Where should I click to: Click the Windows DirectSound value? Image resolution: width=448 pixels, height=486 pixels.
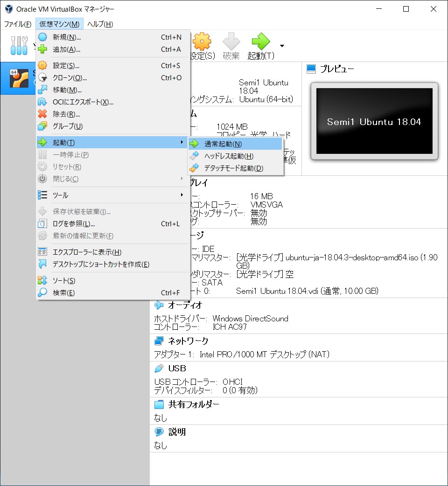(x=251, y=318)
